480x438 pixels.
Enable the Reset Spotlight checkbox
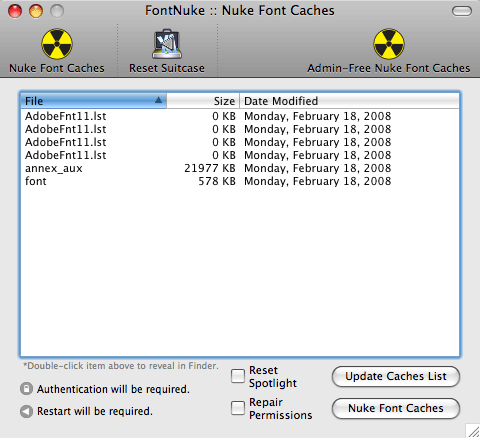[x=238, y=376]
